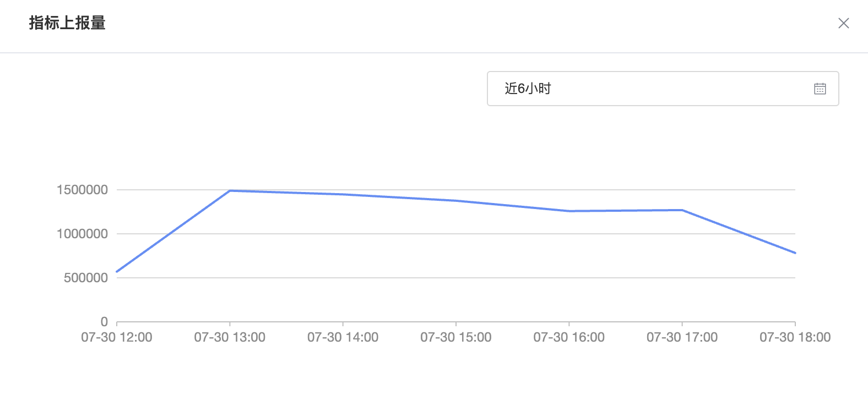Click the line peak point at 13:00
The image size is (868, 395).
click(x=230, y=191)
